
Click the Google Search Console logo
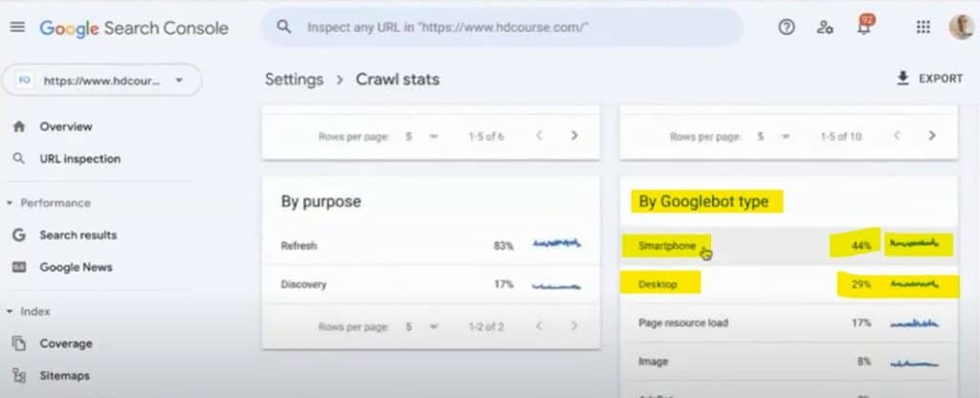[134, 28]
